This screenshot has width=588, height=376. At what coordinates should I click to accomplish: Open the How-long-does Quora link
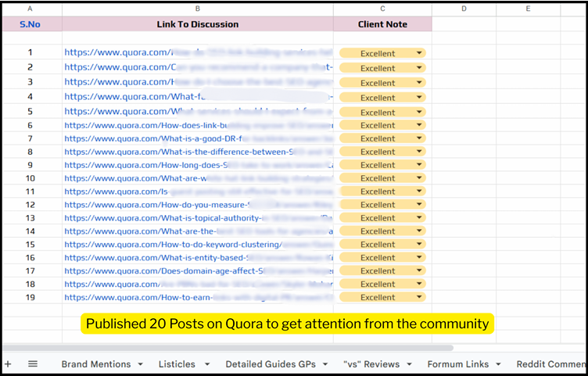(199, 165)
